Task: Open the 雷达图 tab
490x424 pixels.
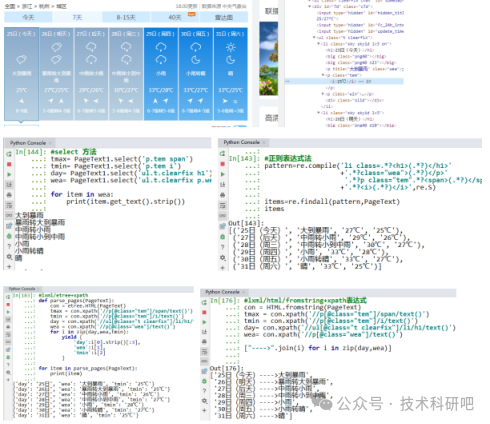Action: point(224,17)
